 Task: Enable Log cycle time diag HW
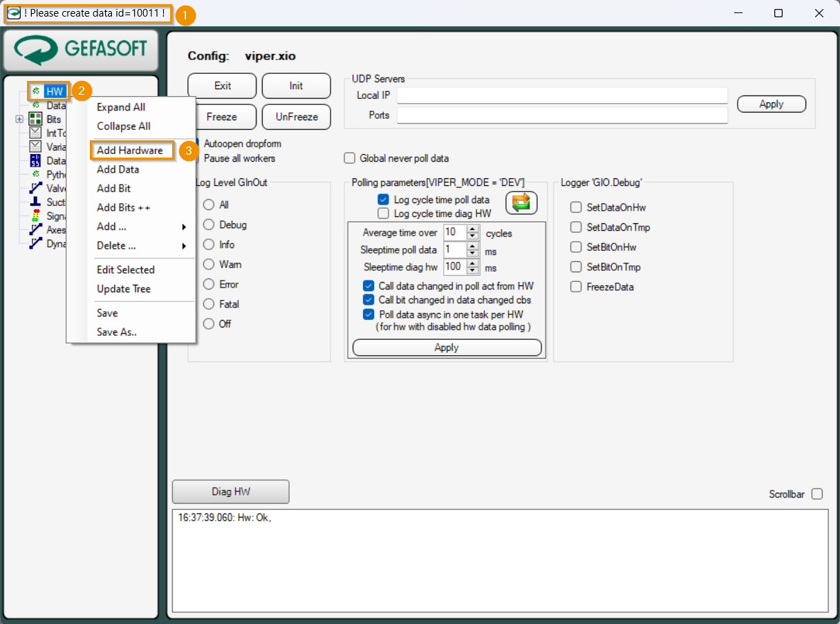pyautogui.click(x=383, y=214)
